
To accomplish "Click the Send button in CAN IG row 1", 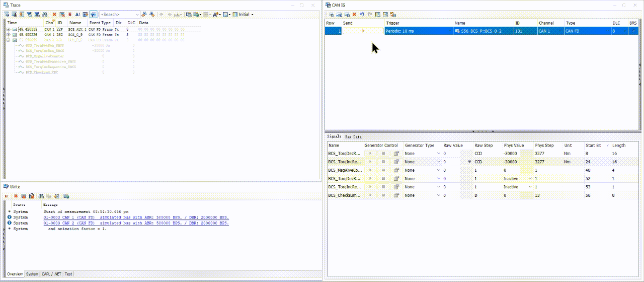I will click(x=363, y=31).
